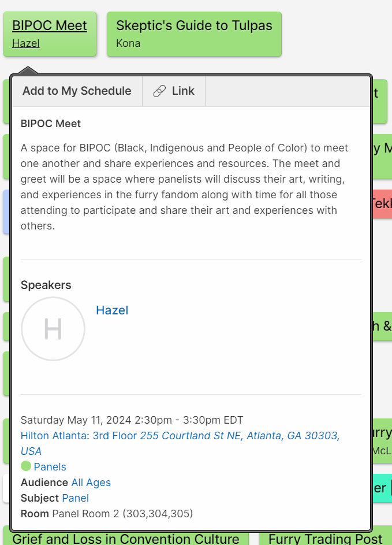Add BIPOC Meet to My Schedule
The width and height of the screenshot is (392, 545).
click(x=77, y=91)
